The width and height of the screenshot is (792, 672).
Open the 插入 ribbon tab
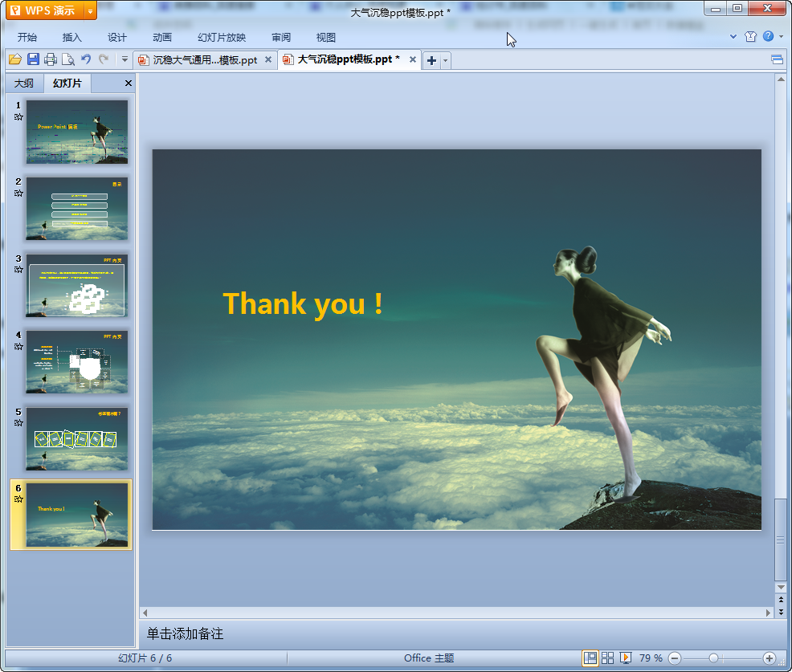(x=72, y=38)
